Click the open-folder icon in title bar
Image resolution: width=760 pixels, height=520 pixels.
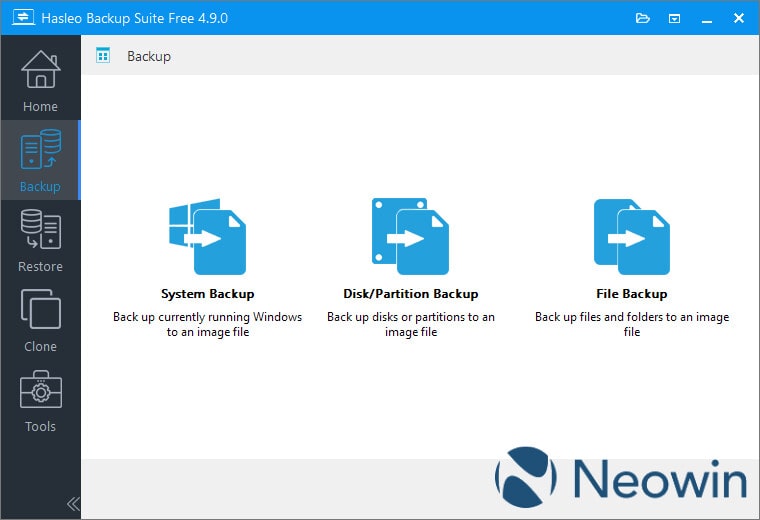pyautogui.click(x=643, y=18)
